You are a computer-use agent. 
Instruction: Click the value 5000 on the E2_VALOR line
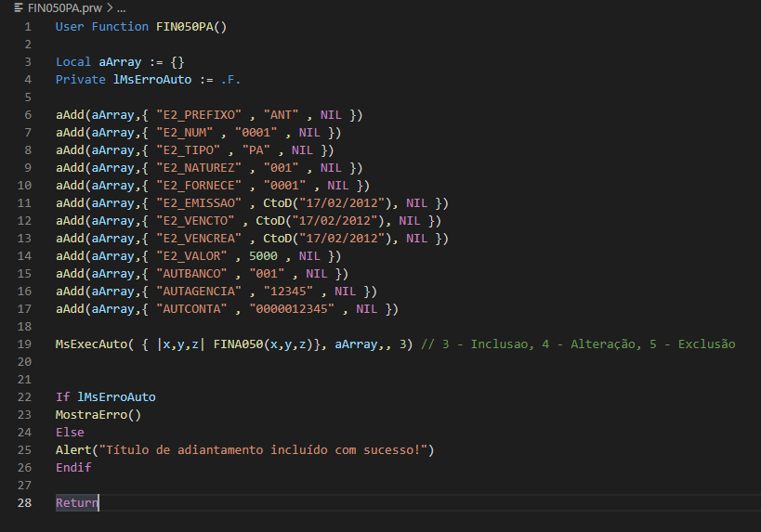pos(264,256)
